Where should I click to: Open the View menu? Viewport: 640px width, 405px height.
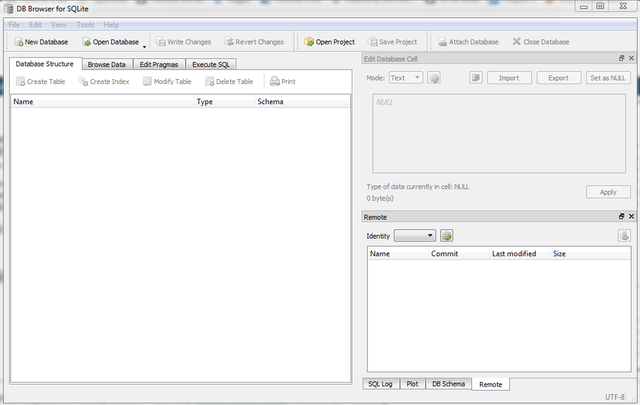point(59,24)
